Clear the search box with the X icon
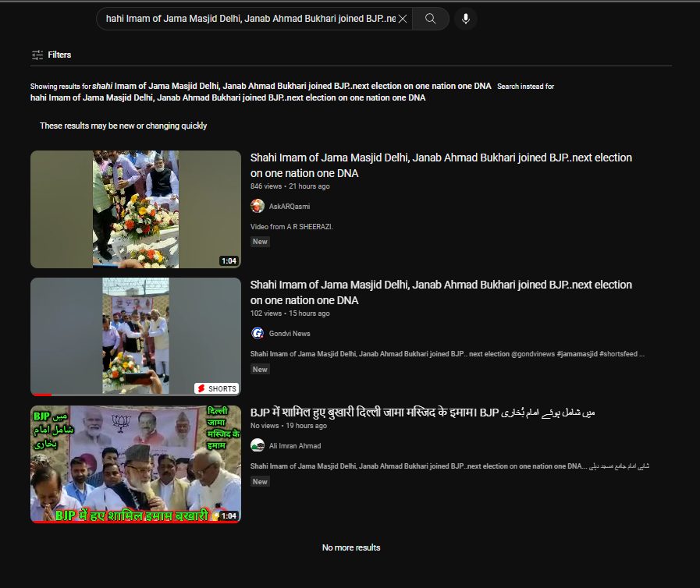Screen dimensions: 700x588 point(403,19)
